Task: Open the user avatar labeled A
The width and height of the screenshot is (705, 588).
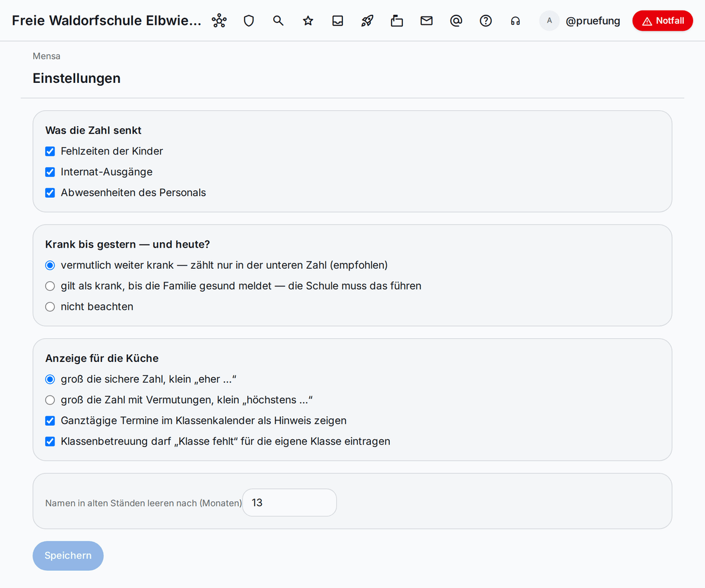Action: 549,21
